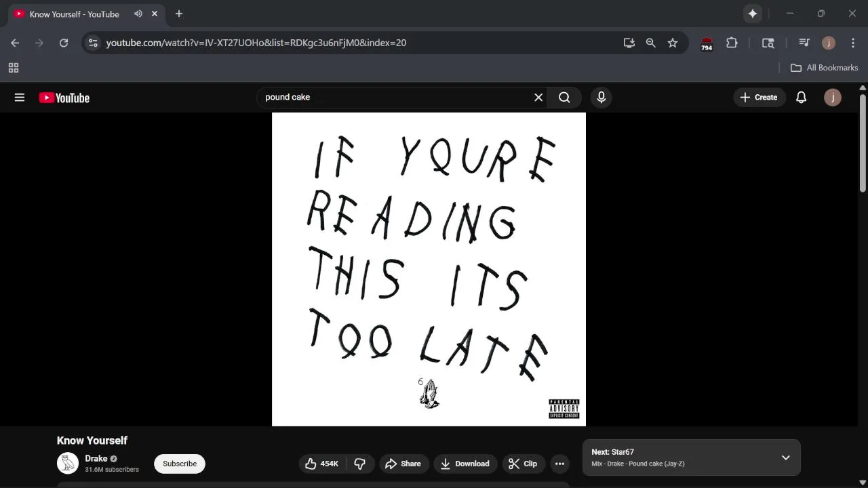Select the Know Yourself - YouTube tab
868x488 pixels.
[x=75, y=14]
